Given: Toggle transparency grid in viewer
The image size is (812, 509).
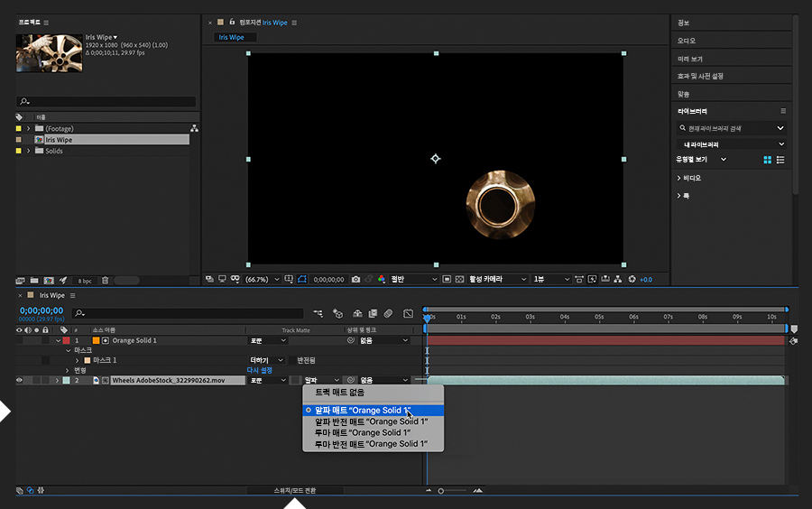Looking at the screenshot, I should [x=460, y=280].
